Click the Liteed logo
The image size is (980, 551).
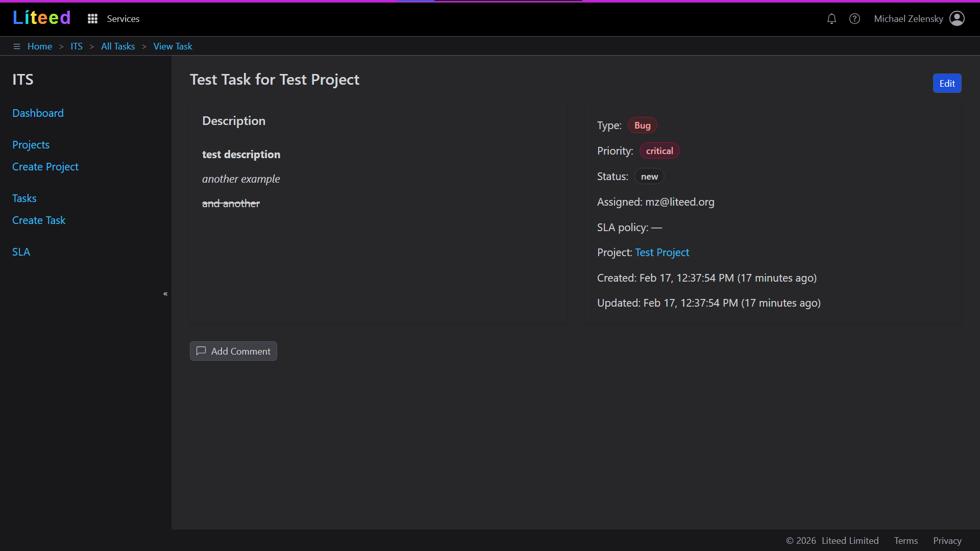pos(42,18)
